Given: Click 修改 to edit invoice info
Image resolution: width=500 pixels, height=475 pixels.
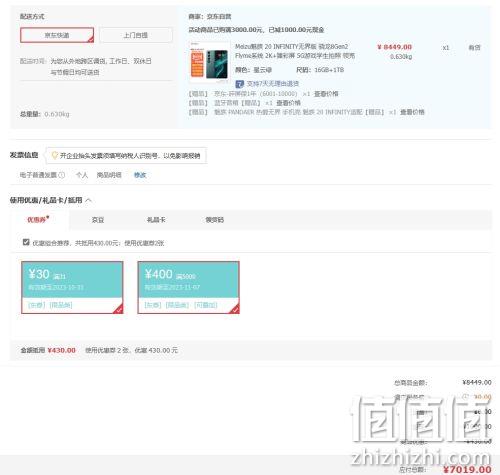Looking at the screenshot, I should (140, 175).
